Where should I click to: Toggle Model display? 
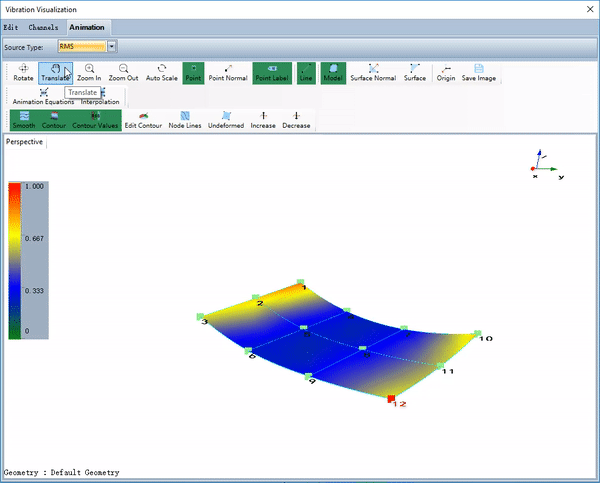(333, 73)
